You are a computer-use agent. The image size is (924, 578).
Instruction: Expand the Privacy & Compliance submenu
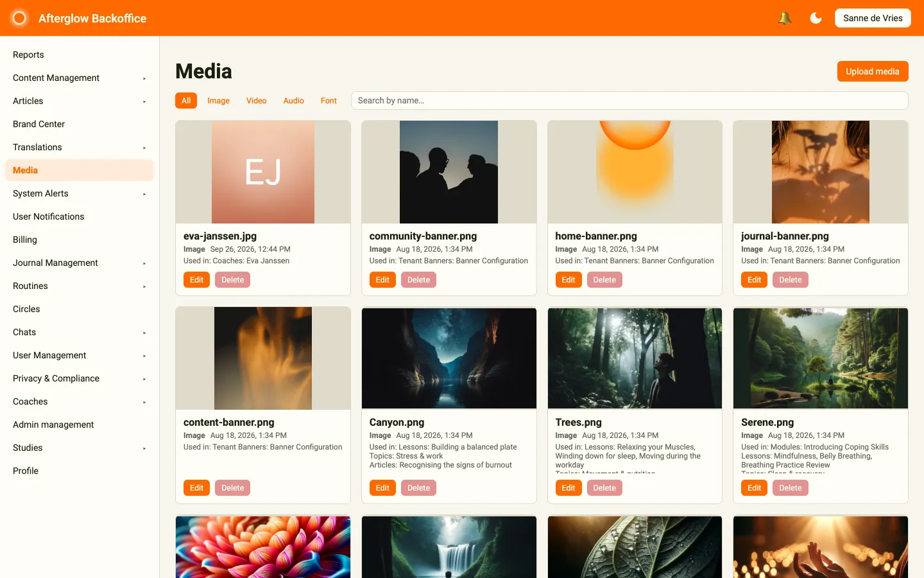(x=80, y=378)
